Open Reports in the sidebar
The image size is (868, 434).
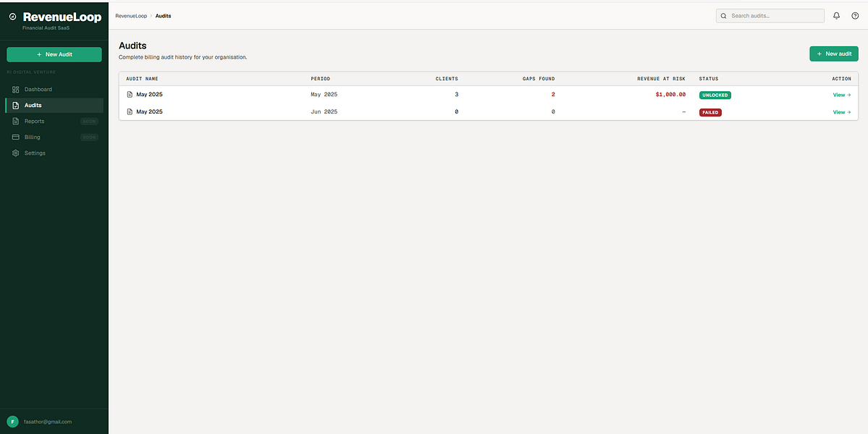point(54,121)
